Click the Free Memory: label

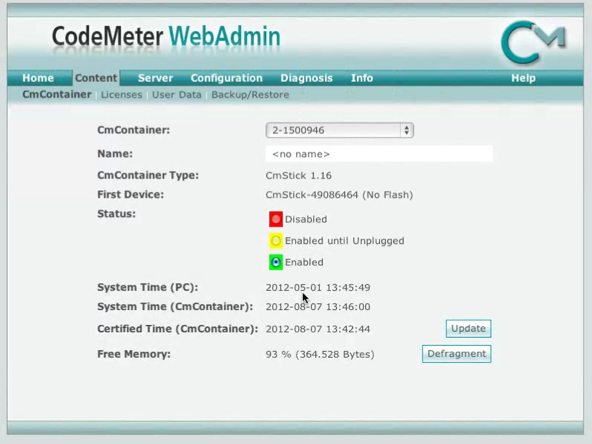(x=134, y=354)
